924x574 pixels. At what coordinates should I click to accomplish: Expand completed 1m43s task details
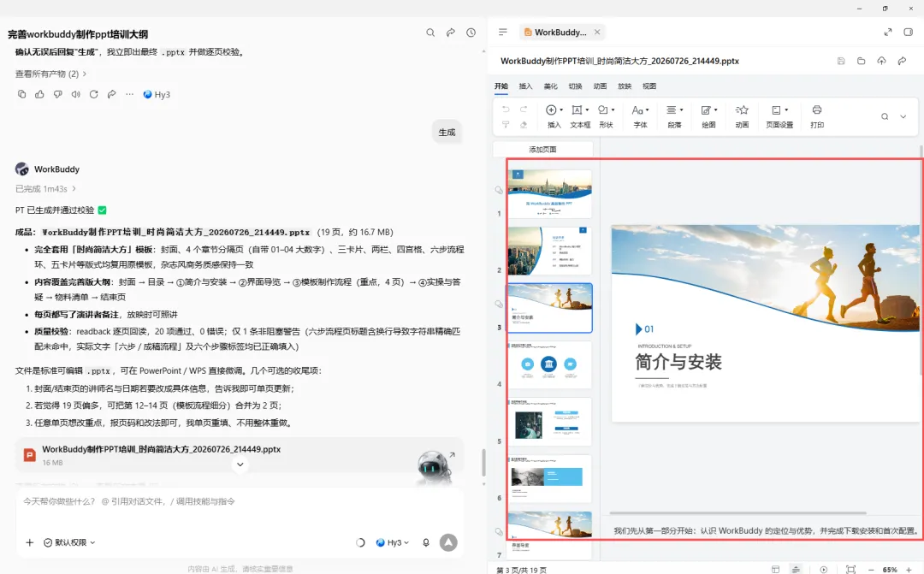click(46, 188)
